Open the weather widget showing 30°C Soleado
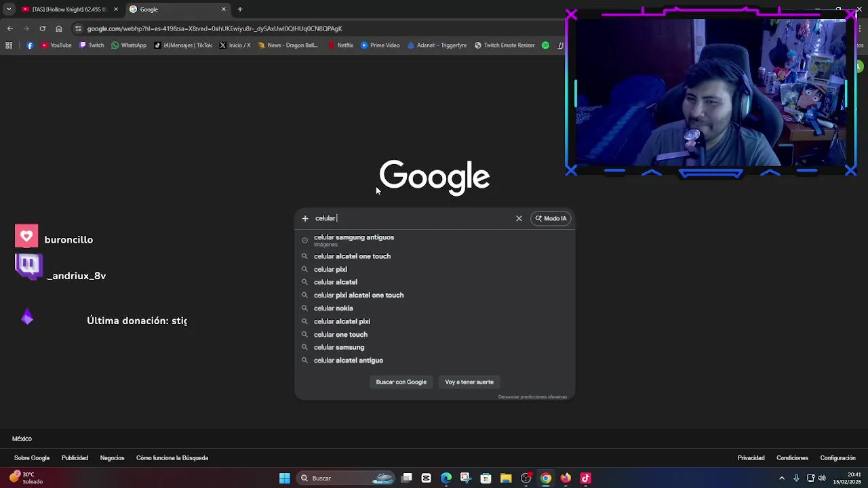Viewport: 868px width, 488px height. click(x=26, y=478)
